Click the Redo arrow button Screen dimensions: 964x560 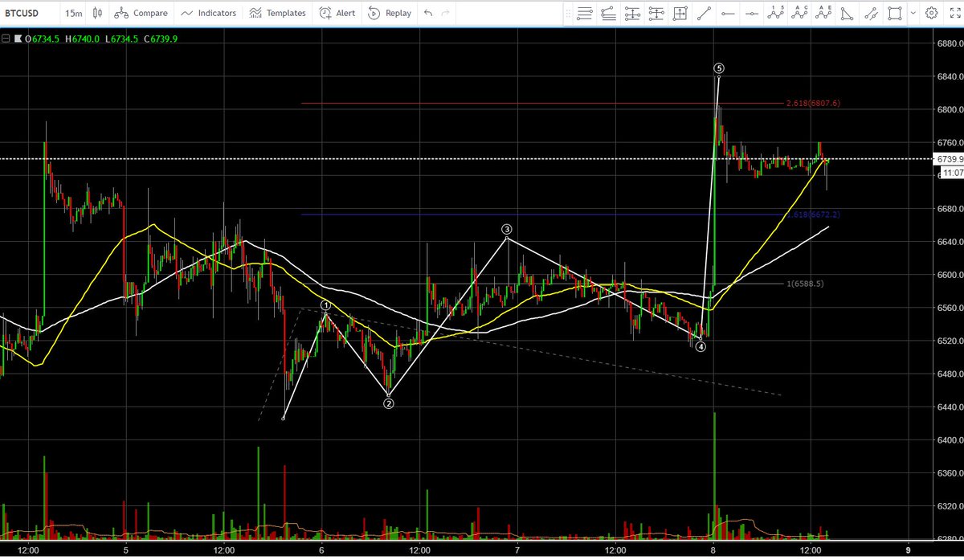[x=447, y=13]
